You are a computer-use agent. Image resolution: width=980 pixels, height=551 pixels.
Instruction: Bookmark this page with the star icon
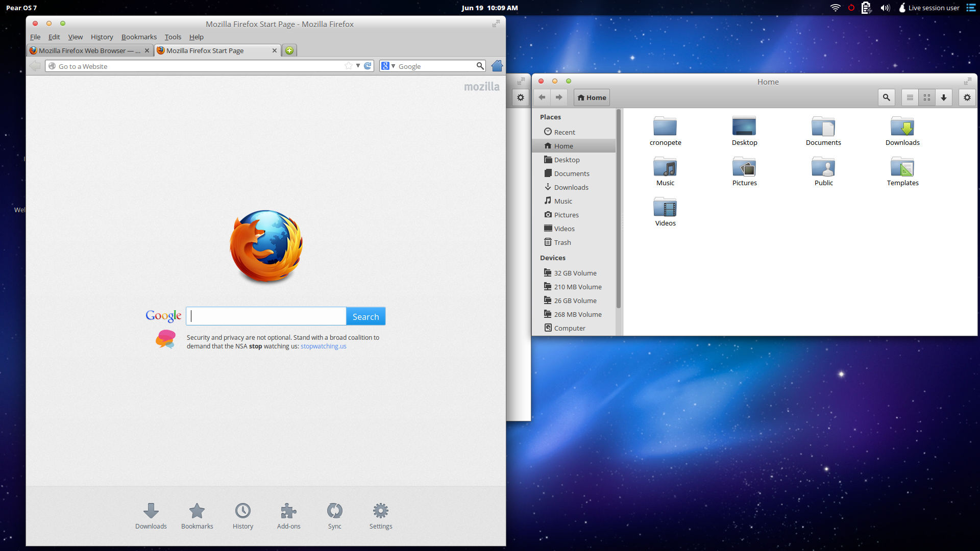tap(349, 66)
